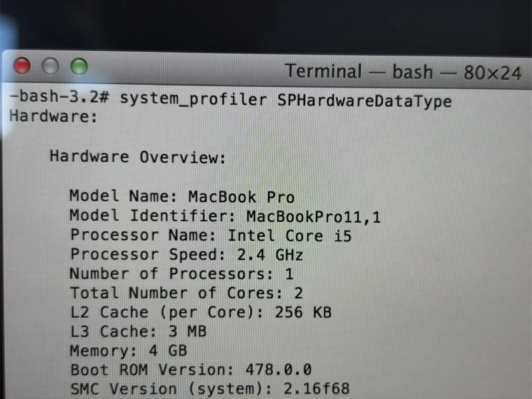Viewport: 532px width, 399px height.
Task: Minimize Terminal using the gray middle button
Action: [x=51, y=66]
